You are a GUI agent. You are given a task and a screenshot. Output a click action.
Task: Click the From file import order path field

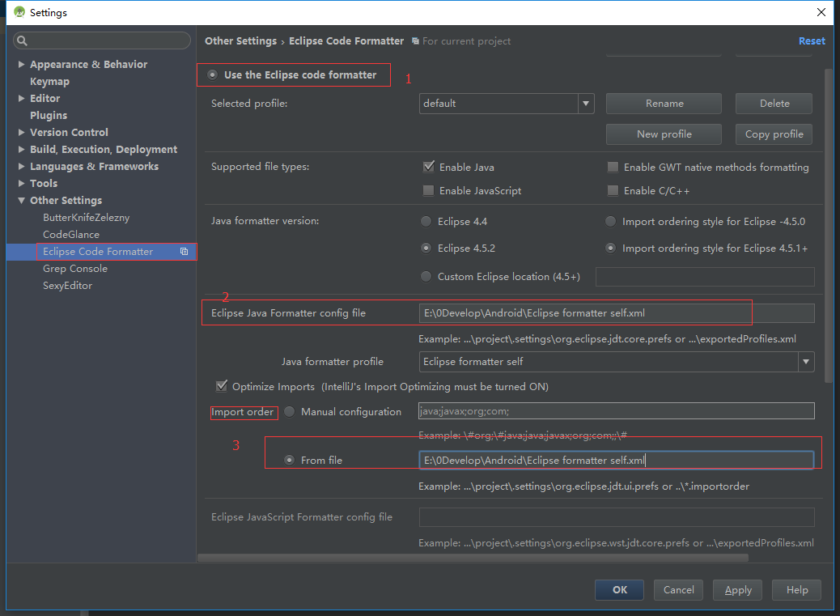pyautogui.click(x=617, y=460)
